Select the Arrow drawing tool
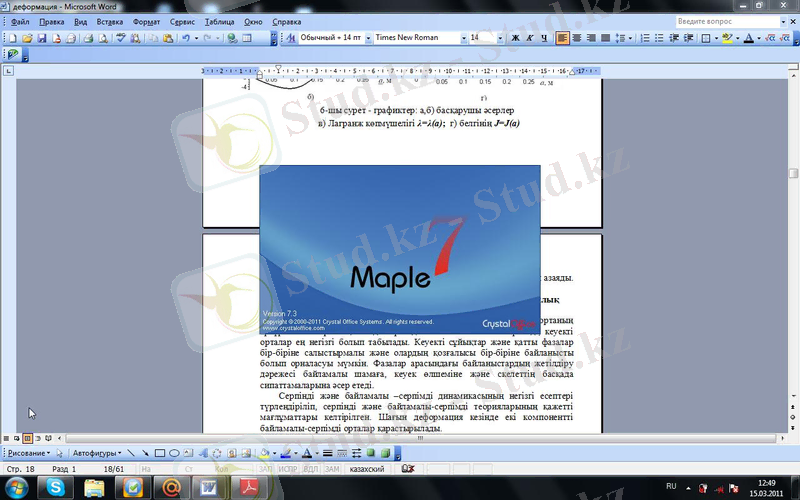Viewport: 800px width, 500px height. (145, 453)
